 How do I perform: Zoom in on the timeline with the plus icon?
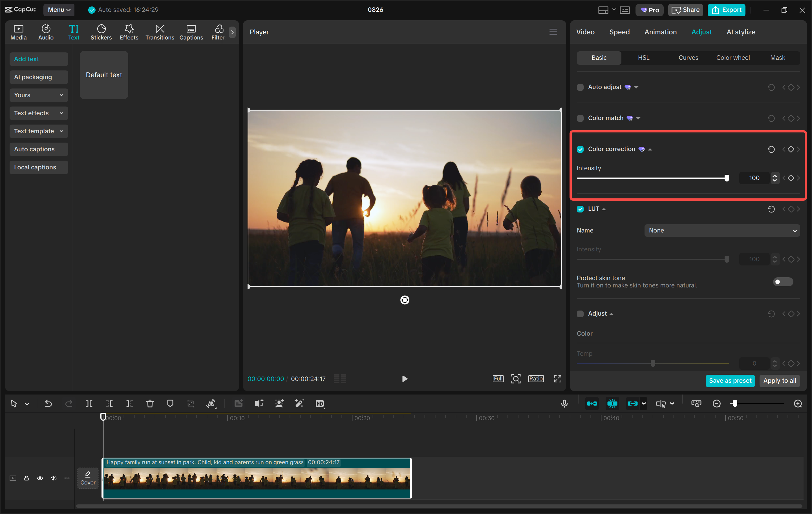[x=798, y=403]
